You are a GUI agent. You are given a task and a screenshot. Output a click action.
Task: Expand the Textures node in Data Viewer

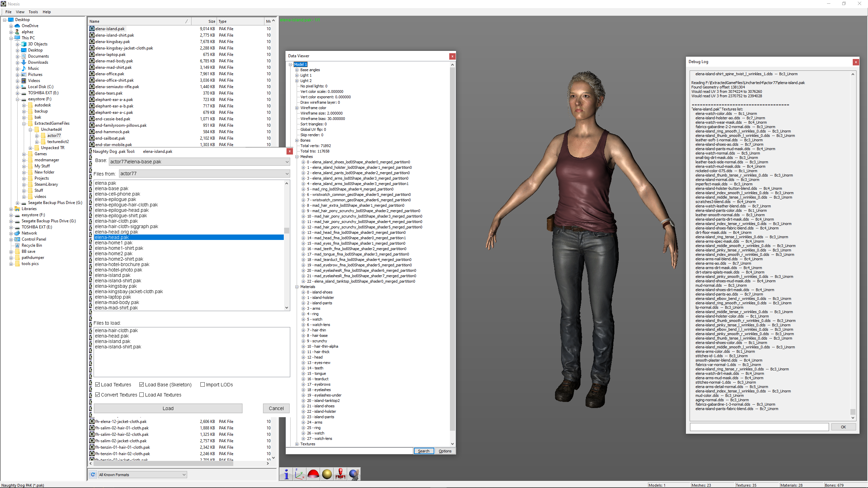pos(297,444)
